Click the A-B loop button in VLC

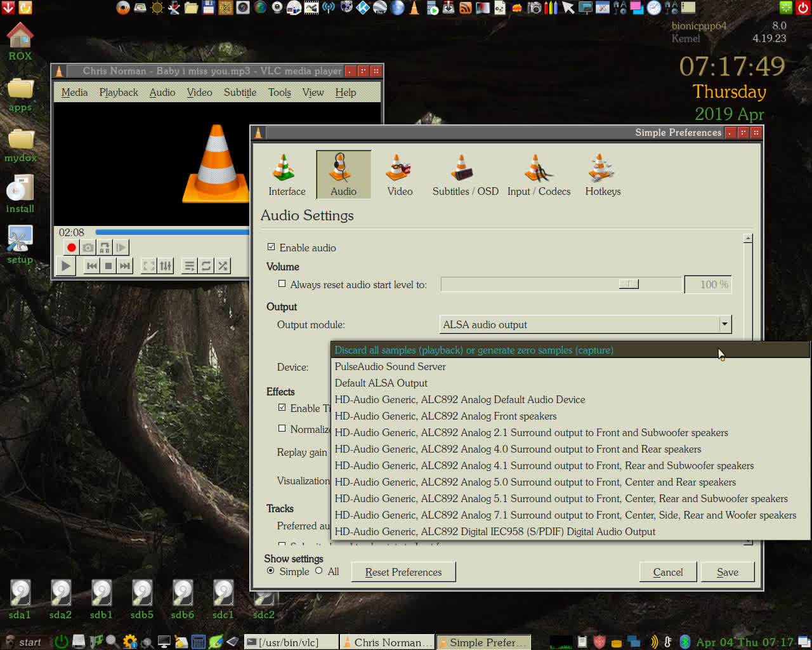pos(105,248)
